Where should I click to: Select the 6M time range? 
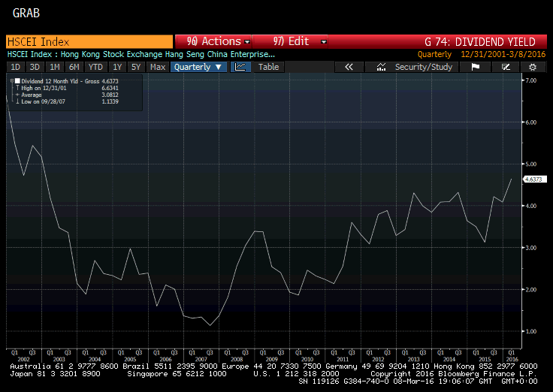pyautogui.click(x=74, y=67)
